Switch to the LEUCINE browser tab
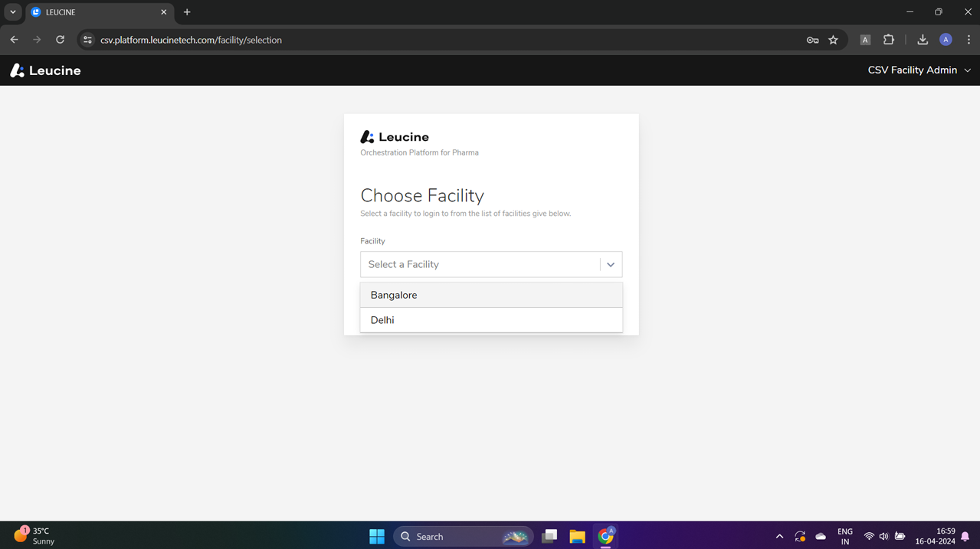 (x=99, y=12)
